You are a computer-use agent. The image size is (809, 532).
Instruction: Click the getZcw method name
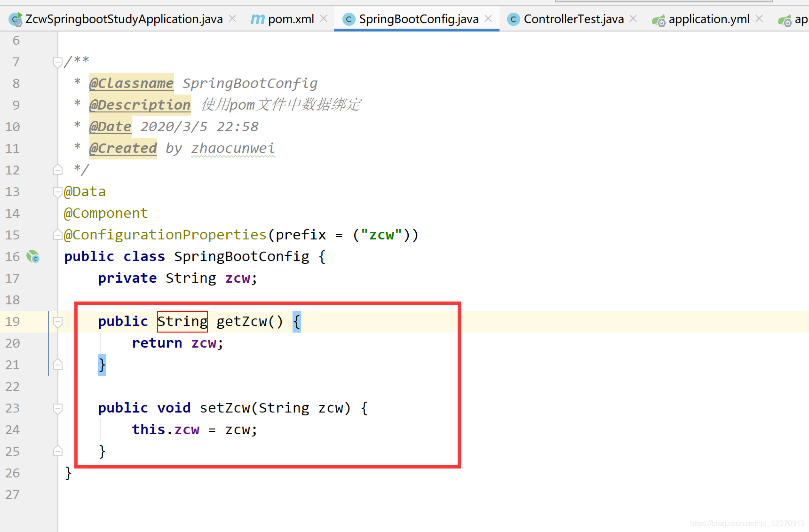[242, 322]
